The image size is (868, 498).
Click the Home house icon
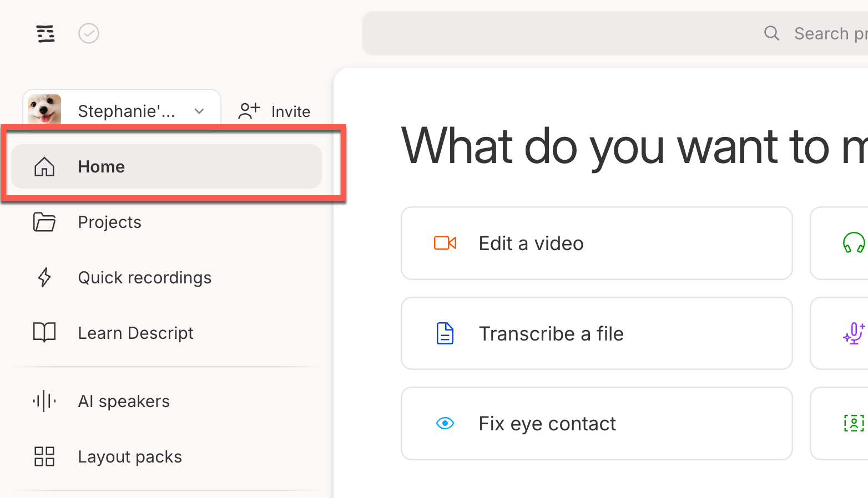pyautogui.click(x=44, y=166)
